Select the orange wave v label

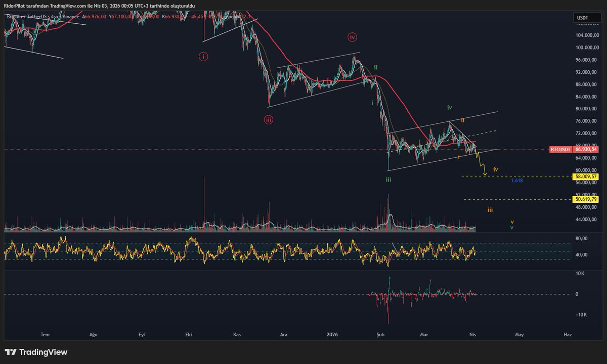(512, 221)
